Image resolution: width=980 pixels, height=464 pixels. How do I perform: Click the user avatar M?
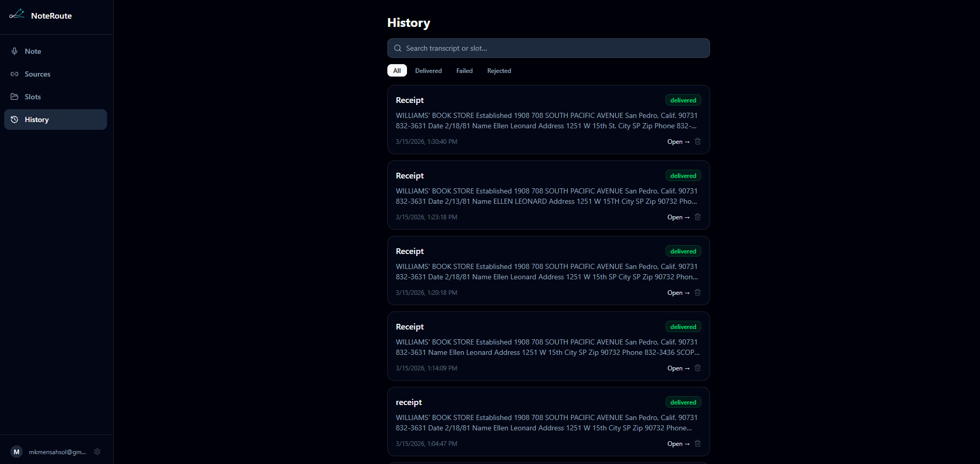17,452
